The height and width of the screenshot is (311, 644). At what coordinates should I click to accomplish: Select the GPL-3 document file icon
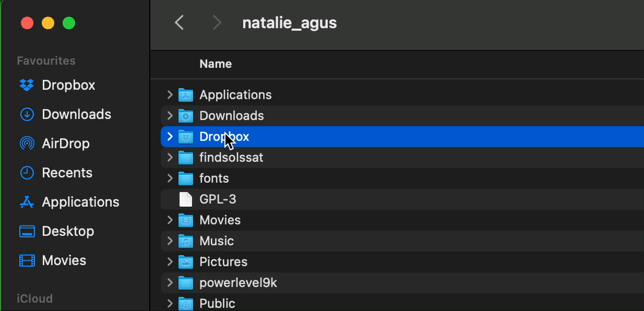coord(186,199)
